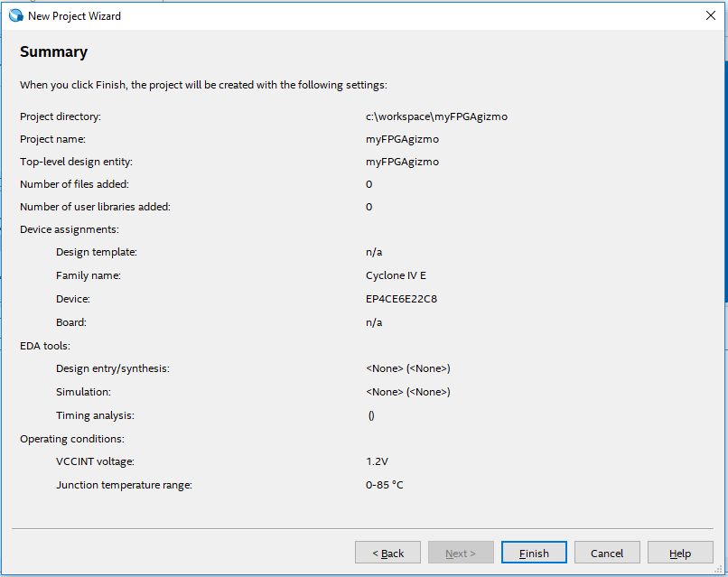Click the Design entry/synthesis <None> value
This screenshot has width=728, height=577.
[407, 368]
